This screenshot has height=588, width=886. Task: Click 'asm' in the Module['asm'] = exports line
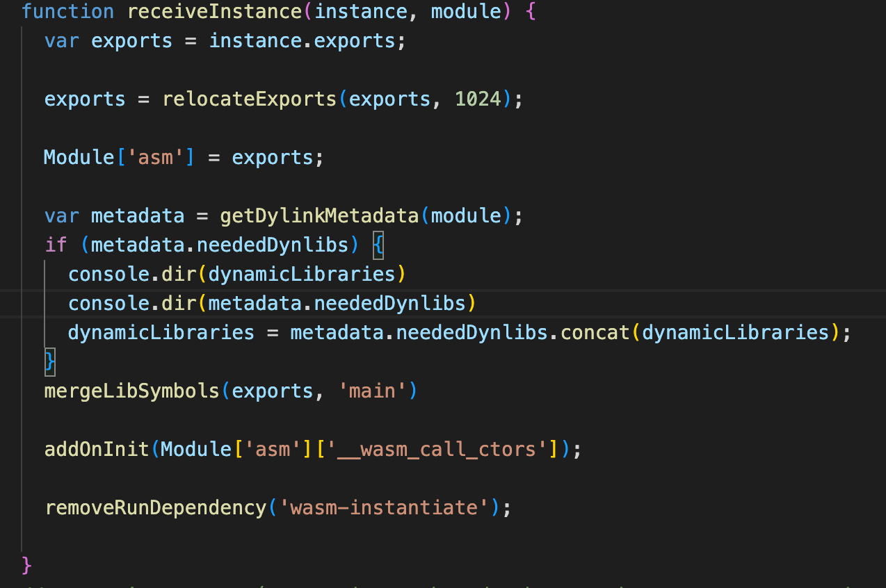pos(156,158)
